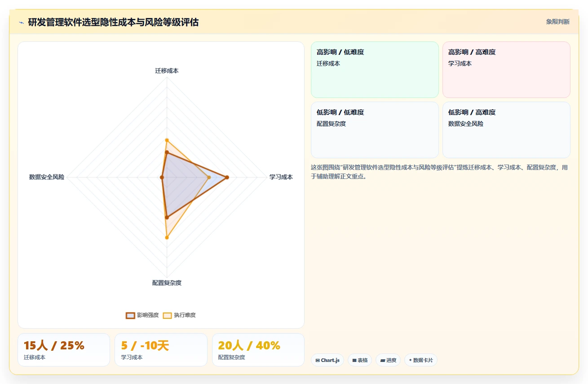
Task: Select the 数据卡片 tag chip
Action: coord(421,360)
